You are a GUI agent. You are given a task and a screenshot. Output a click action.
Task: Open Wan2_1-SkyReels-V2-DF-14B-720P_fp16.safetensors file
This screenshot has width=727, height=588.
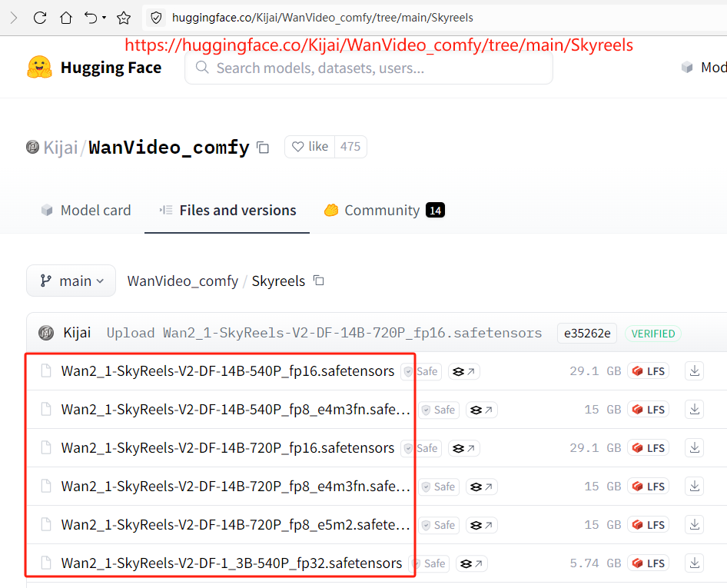click(x=227, y=448)
